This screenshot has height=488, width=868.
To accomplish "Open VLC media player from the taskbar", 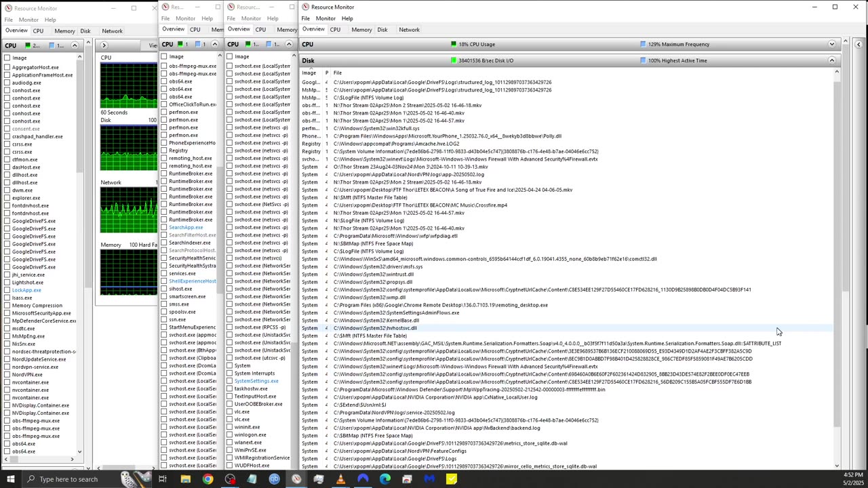I will [x=340, y=479].
